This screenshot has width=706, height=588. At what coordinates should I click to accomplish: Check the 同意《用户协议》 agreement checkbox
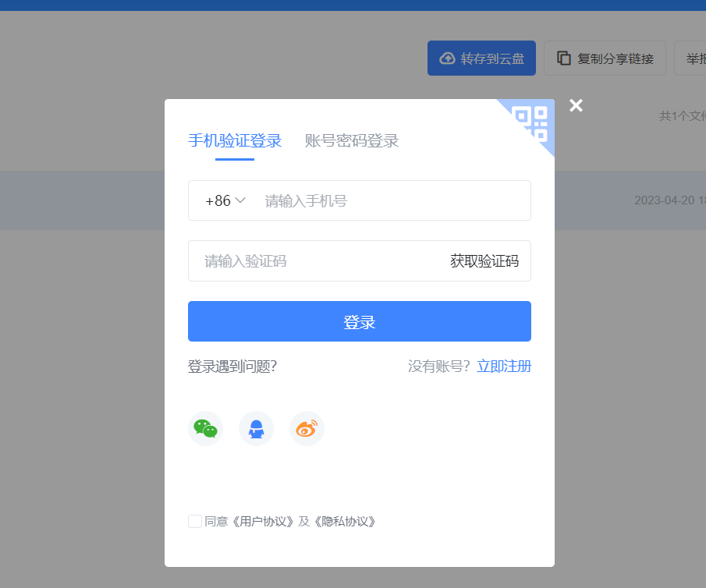click(194, 521)
